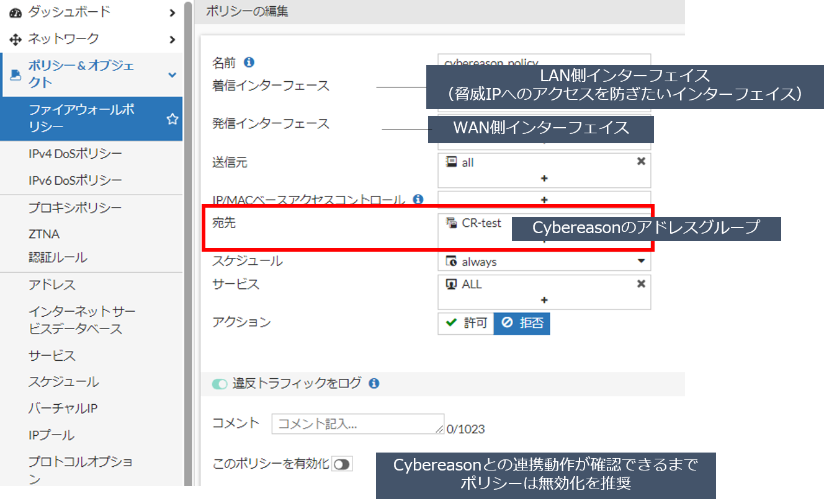Click the 発信インターフェース label
The width and height of the screenshot is (824, 504).
[271, 124]
